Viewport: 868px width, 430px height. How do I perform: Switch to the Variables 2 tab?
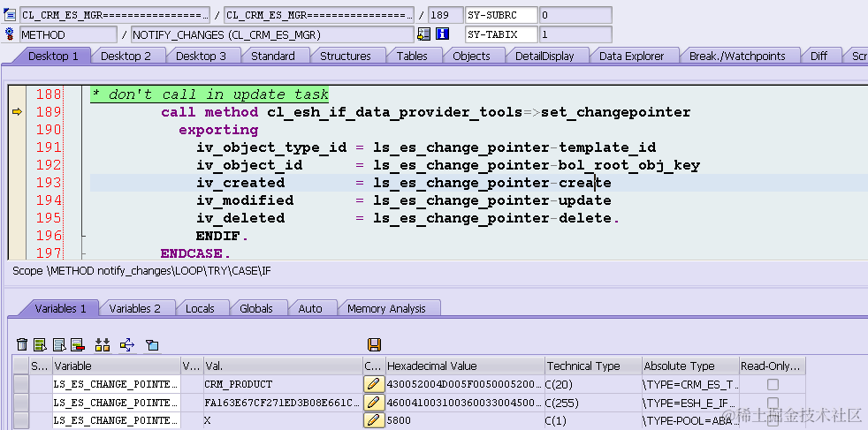134,308
